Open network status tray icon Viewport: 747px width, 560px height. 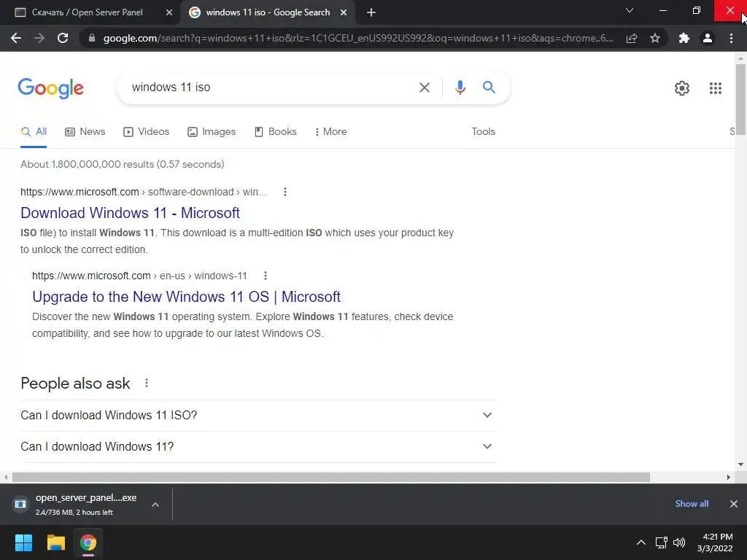coord(661,542)
